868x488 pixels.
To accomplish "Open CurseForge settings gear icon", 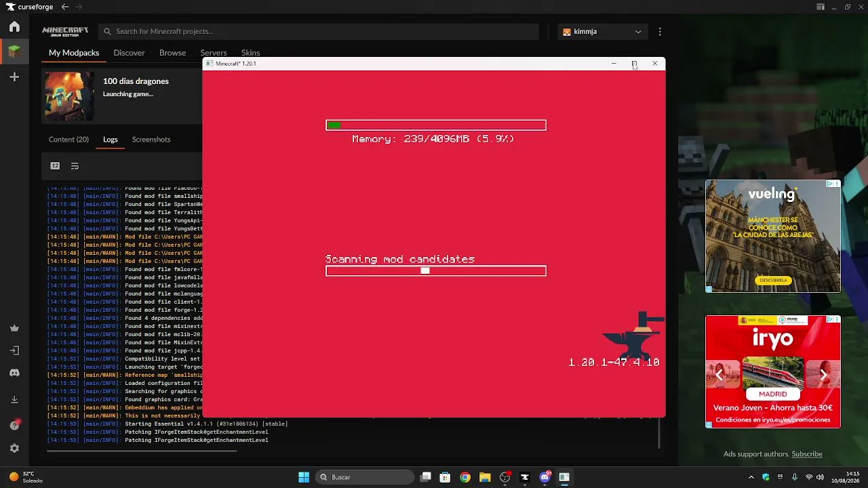I will 14,449.
